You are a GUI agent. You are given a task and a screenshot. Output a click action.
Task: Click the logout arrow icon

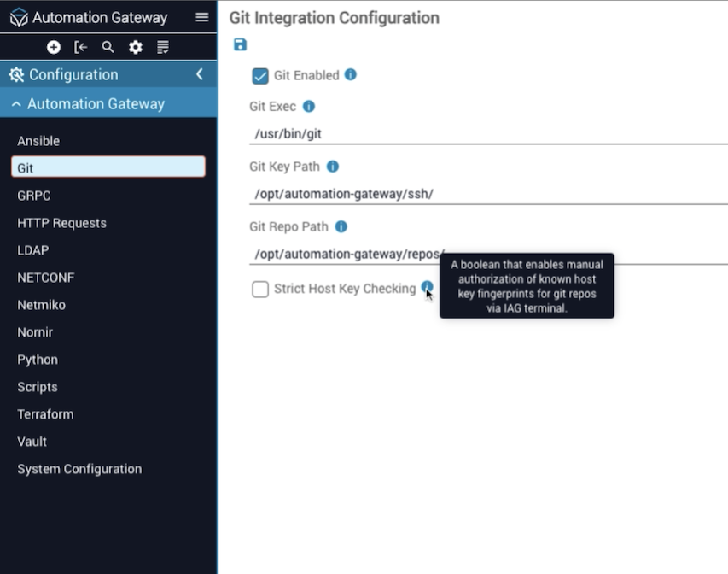pyautogui.click(x=81, y=47)
